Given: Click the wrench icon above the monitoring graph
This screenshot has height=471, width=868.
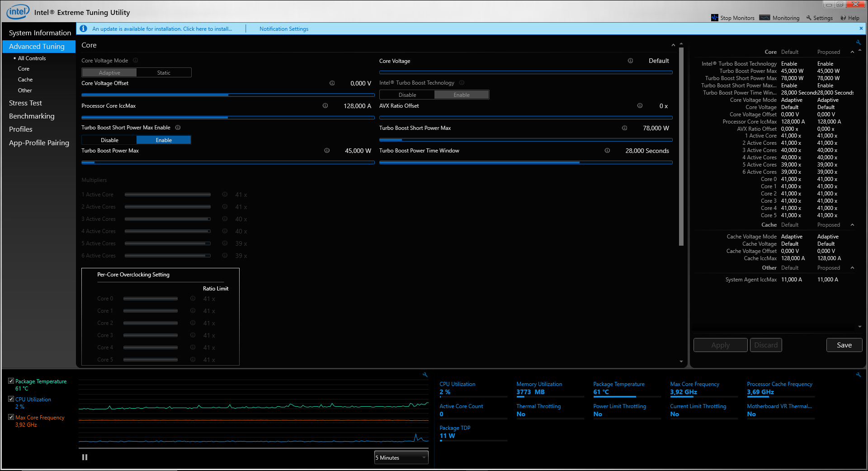Looking at the screenshot, I should 425,375.
